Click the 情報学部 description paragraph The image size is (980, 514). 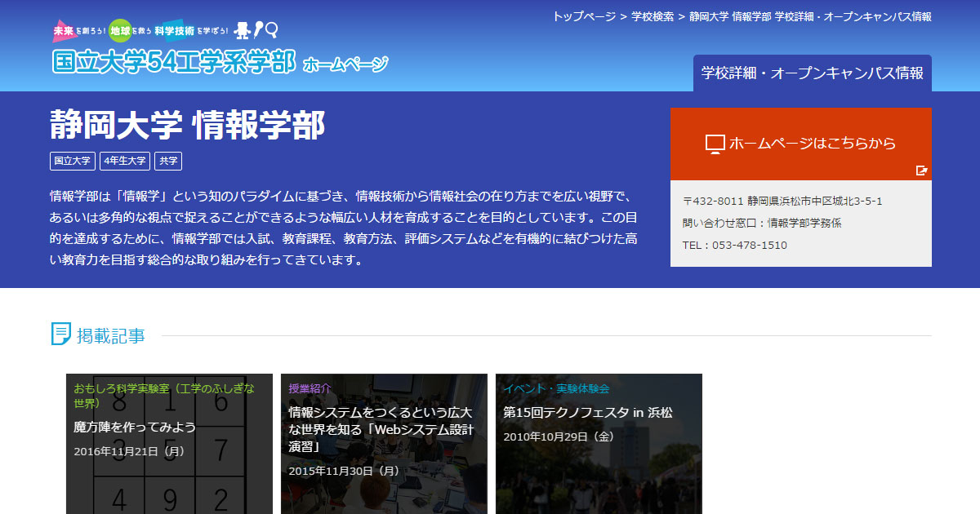(x=344, y=228)
